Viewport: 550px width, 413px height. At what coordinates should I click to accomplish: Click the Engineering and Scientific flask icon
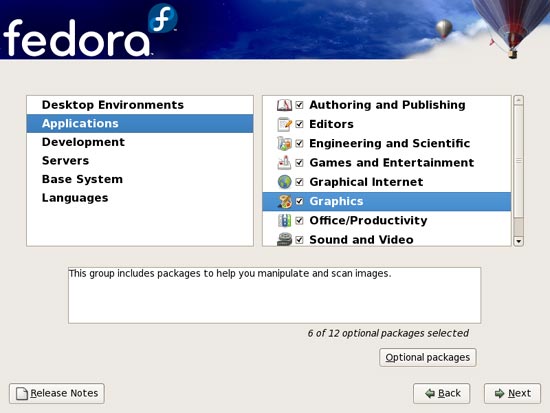284,144
